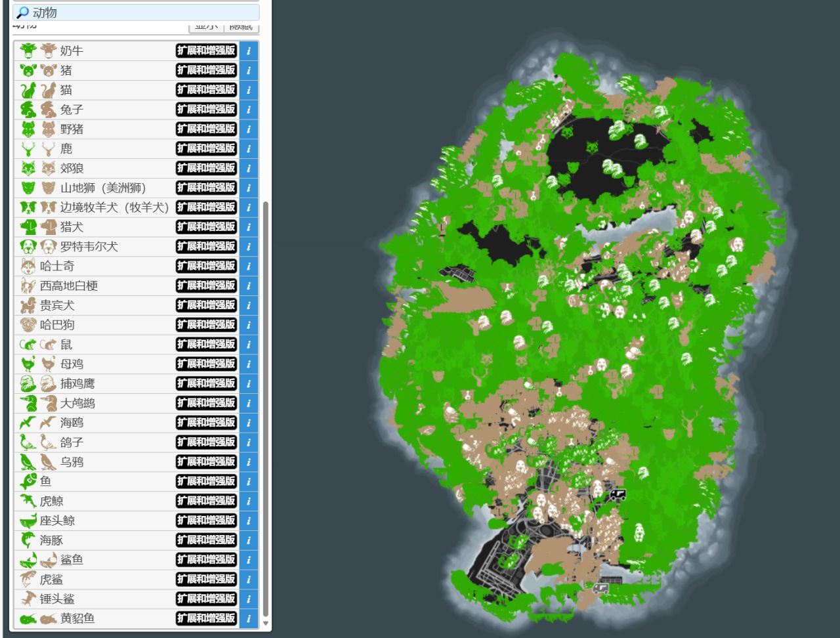Click the 锤头鲨 (hammerhead shark) icon

click(x=28, y=599)
